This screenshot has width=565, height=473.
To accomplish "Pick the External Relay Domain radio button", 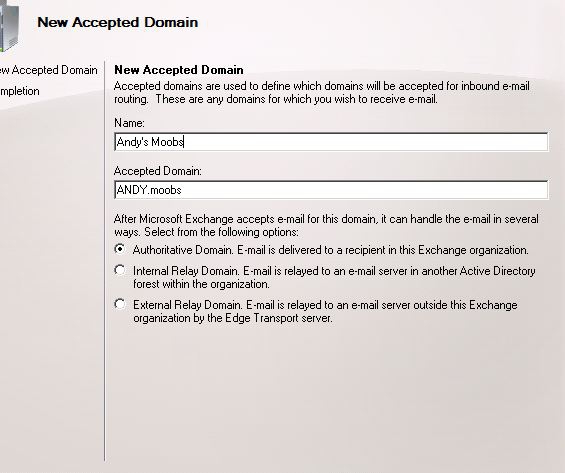I will (x=120, y=304).
